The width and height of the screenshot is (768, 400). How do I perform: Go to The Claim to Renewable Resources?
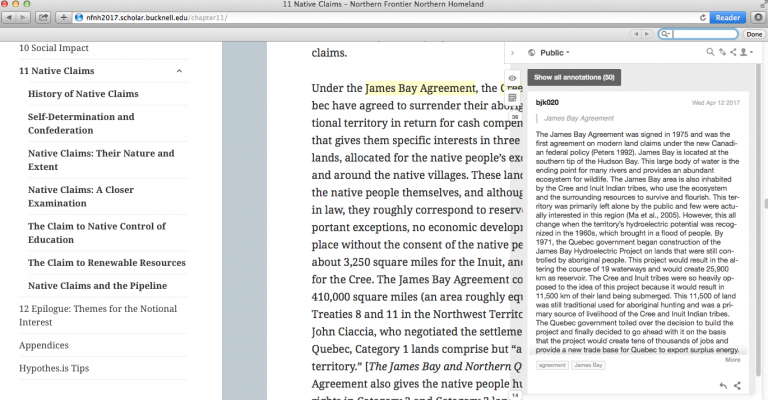click(x=106, y=262)
